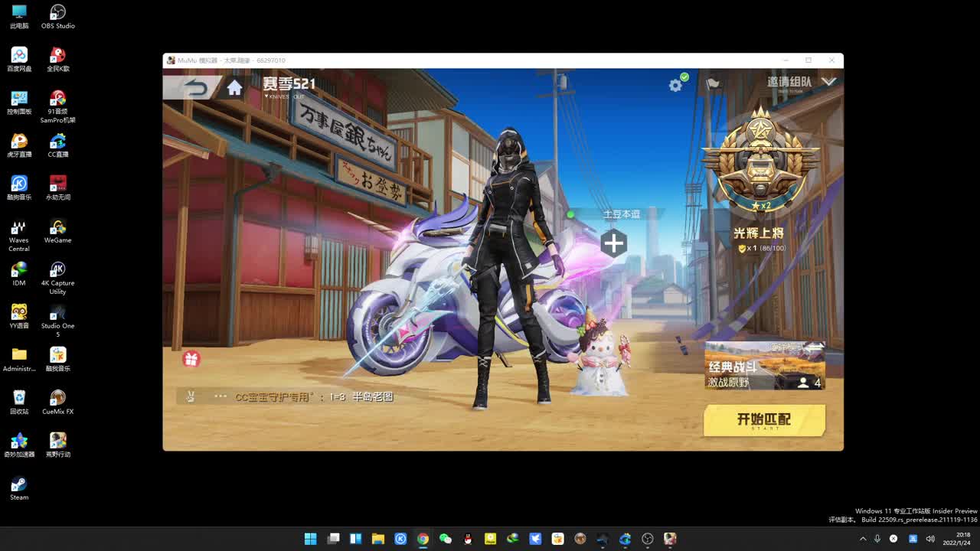This screenshot has height=551, width=980.
Task: Start matchmaking with 开始匹配 button
Action: (x=764, y=420)
